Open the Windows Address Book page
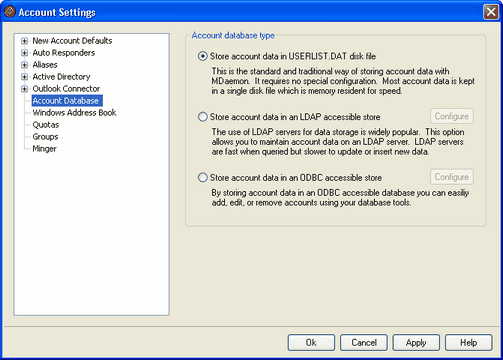The image size is (503, 360). click(x=74, y=113)
